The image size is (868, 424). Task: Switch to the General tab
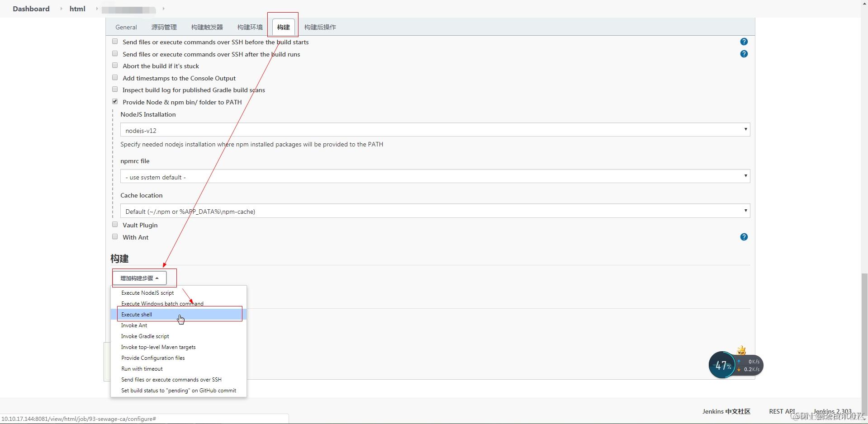[x=126, y=27]
